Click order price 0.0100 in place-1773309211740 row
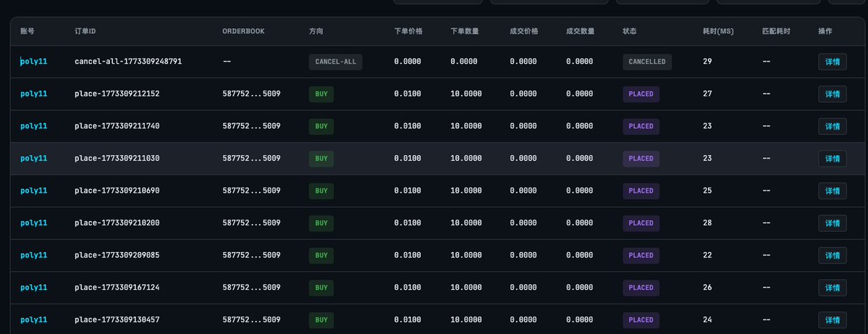This screenshot has width=868, height=334. [408, 126]
